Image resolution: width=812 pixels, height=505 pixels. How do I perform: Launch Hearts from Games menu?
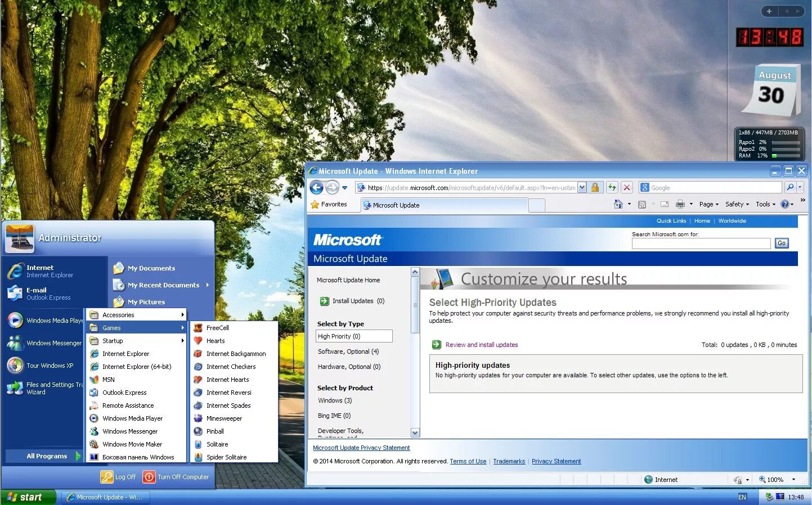pos(234,341)
